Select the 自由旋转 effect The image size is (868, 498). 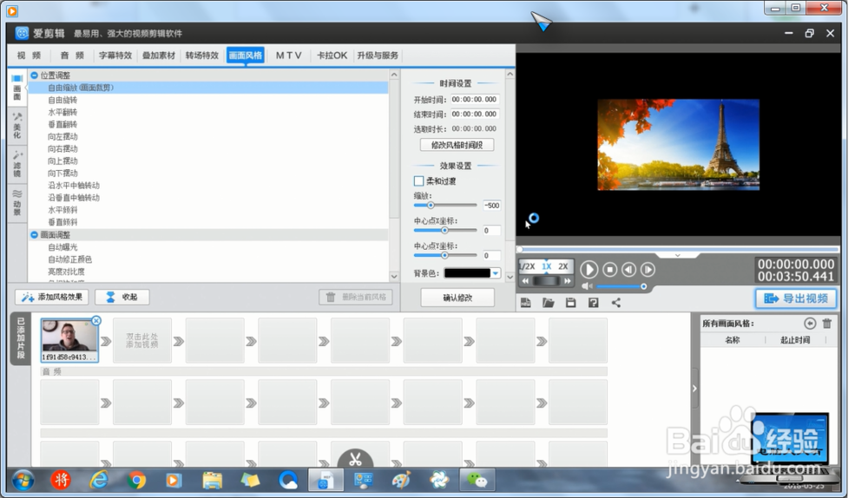point(62,100)
